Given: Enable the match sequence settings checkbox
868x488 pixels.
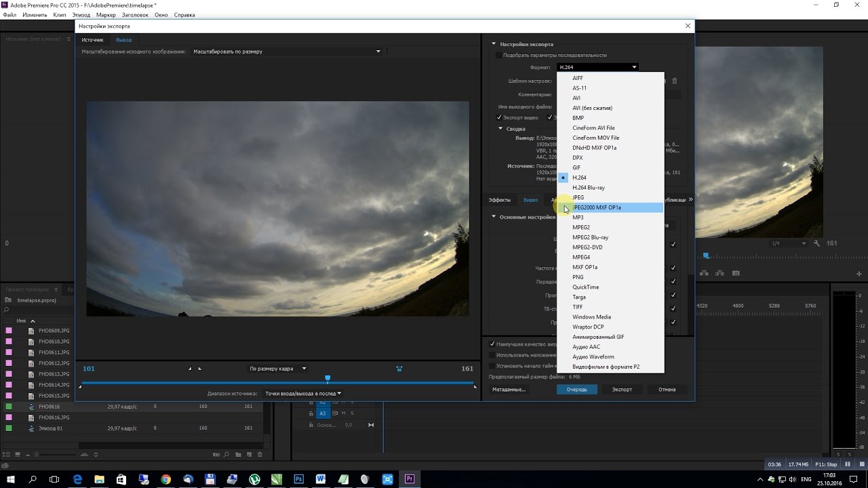Looking at the screenshot, I should coord(499,55).
